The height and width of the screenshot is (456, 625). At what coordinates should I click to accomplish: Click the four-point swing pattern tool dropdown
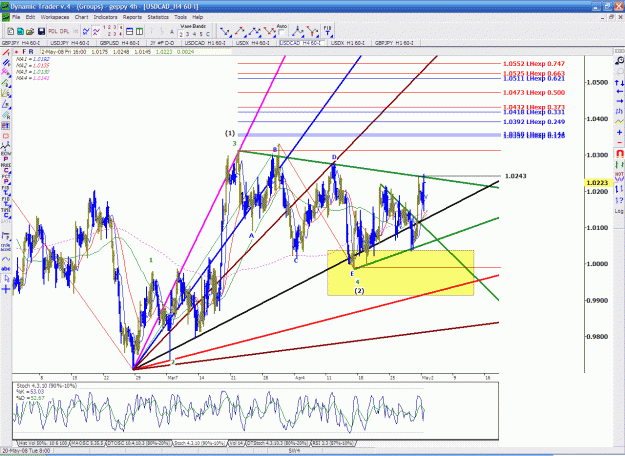pos(269,31)
